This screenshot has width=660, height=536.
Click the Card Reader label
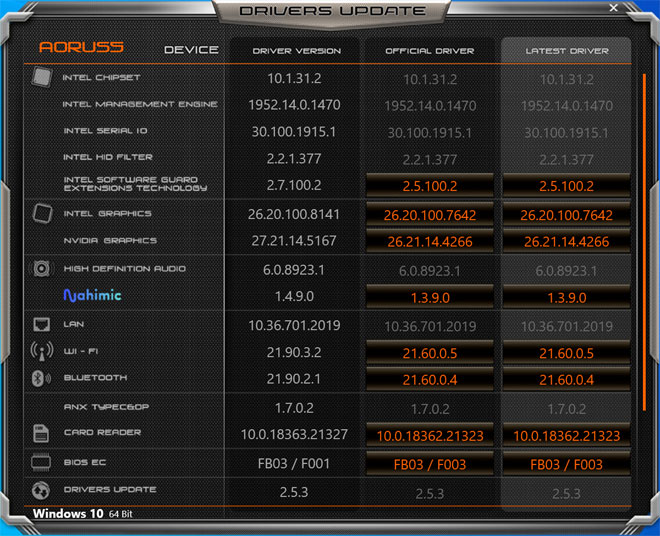pos(102,432)
